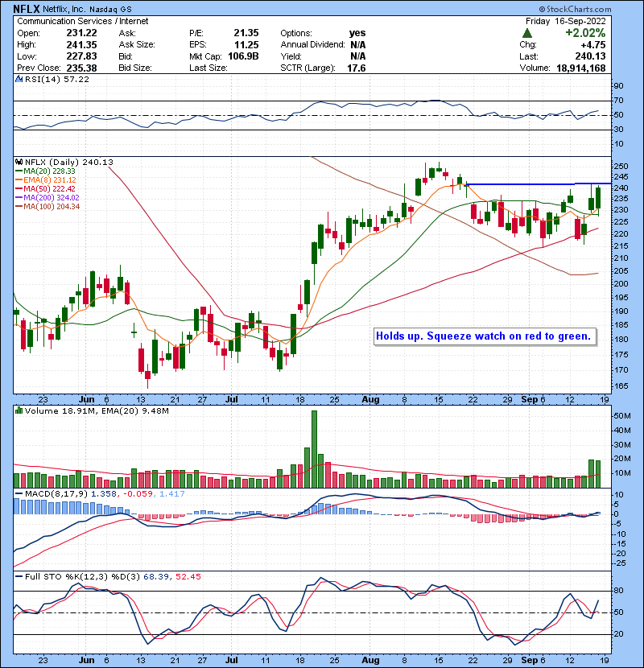Click the Jul label on the bottom date axis
644x668 pixels.
click(231, 660)
